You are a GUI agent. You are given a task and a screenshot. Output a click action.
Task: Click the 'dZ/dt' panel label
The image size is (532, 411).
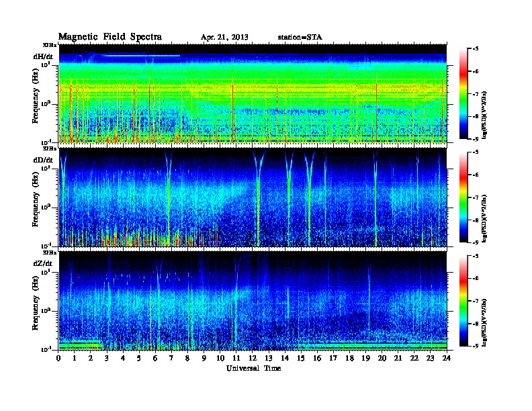coord(43,263)
